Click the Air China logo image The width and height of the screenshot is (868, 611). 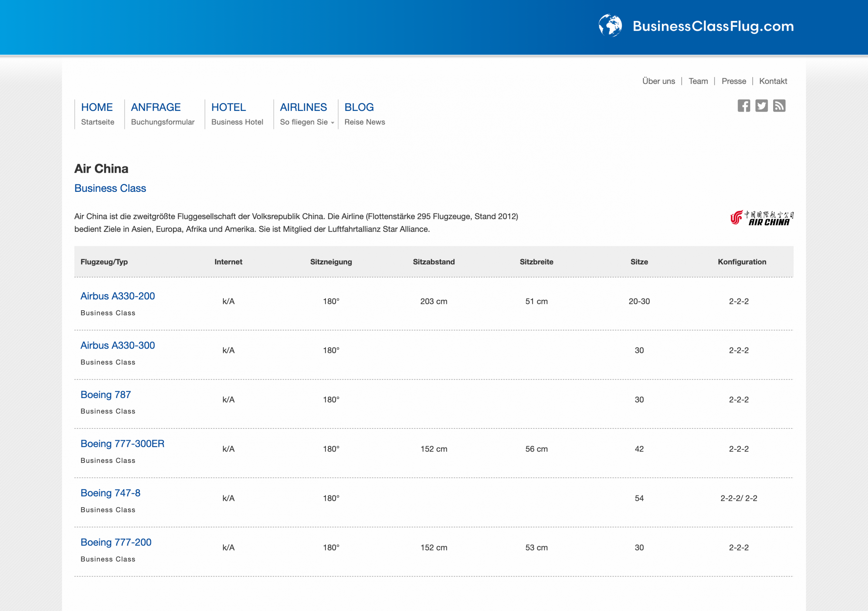pos(762,218)
